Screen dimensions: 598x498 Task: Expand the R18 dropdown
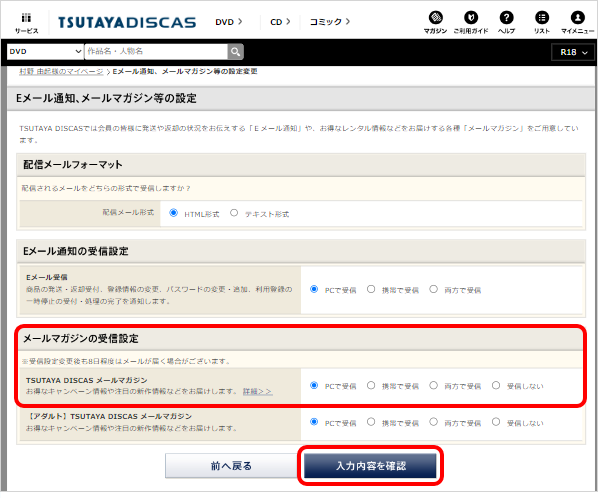click(573, 52)
